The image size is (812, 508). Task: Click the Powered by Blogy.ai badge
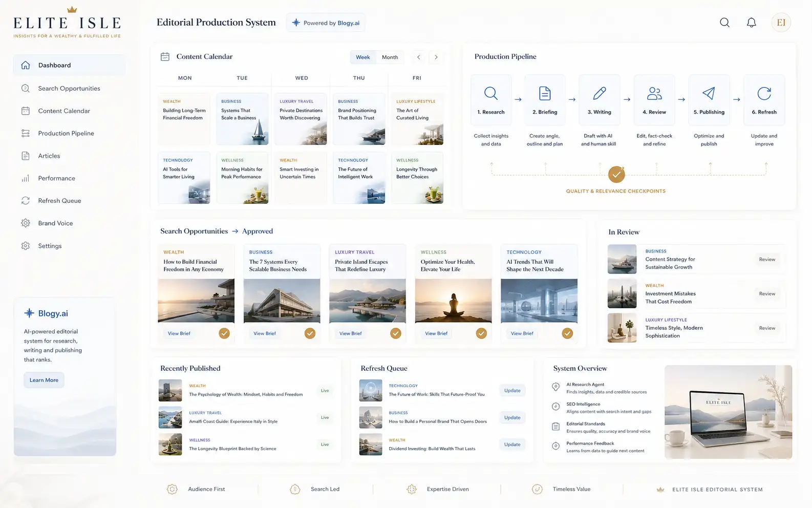(x=326, y=23)
